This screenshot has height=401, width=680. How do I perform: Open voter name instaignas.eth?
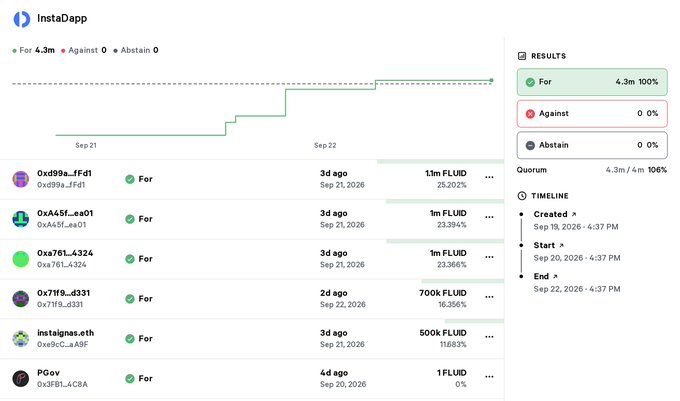tap(65, 333)
